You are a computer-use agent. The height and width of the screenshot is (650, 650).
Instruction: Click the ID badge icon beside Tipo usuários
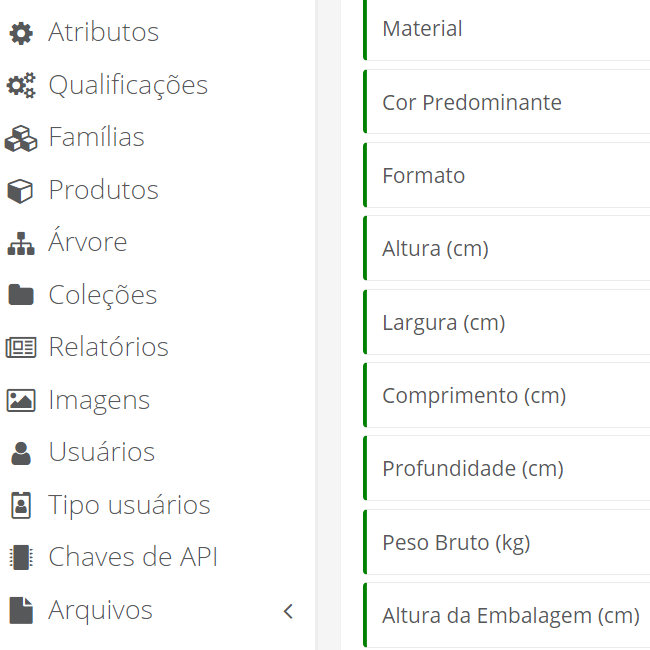(x=20, y=506)
